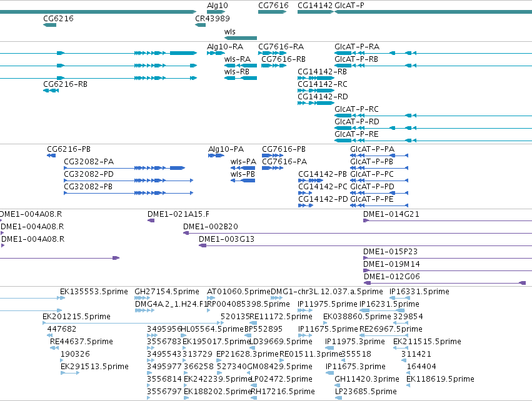Select EST LD39669.5prime label
This screenshot has width=532, height=401.
pyautogui.click(x=281, y=342)
